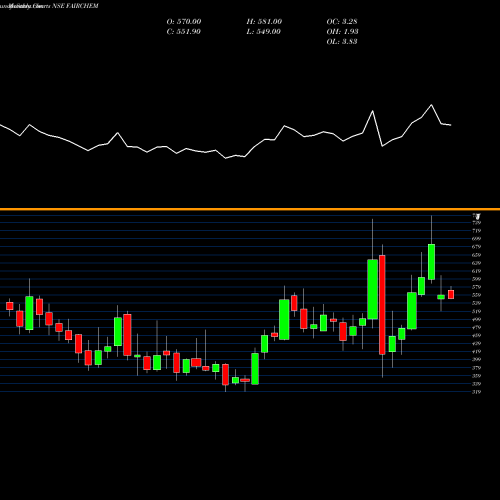Image resolution: width=500 pixels, height=500 pixels.
Task: Select the open price O: 570.00
Action: [x=184, y=21]
